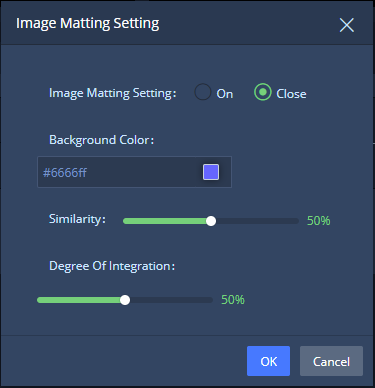
Task: Click the Degree Of Integration label
Action: (x=112, y=266)
